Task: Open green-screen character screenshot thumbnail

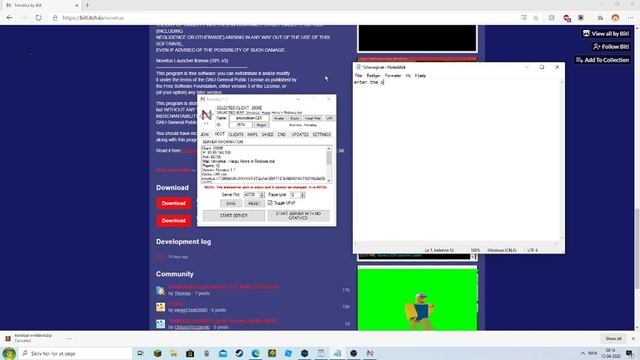Action: (417, 299)
